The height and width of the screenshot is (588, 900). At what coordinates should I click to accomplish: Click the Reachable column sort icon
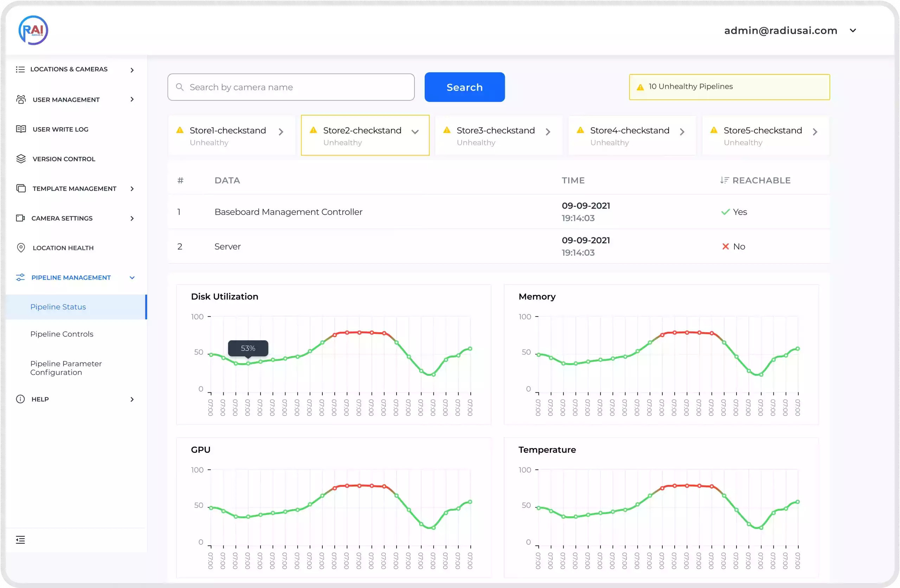pyautogui.click(x=724, y=180)
